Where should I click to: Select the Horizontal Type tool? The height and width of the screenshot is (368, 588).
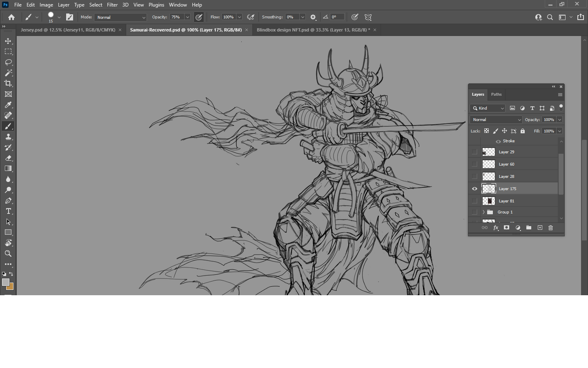coord(8,211)
